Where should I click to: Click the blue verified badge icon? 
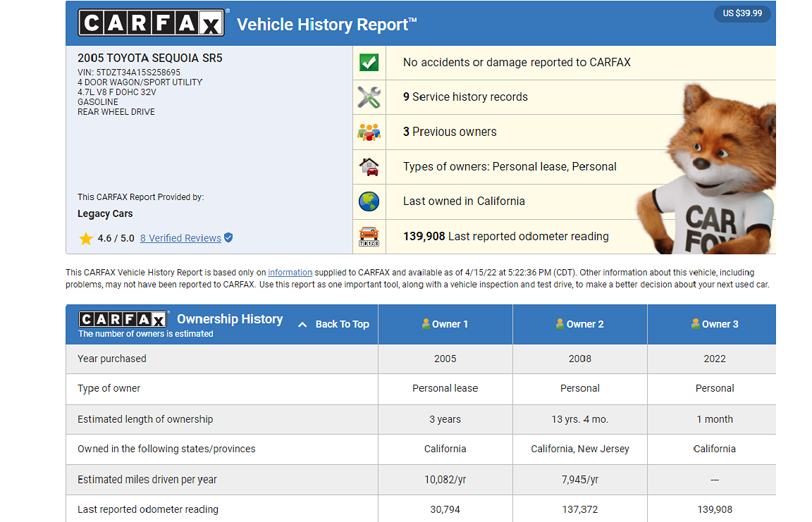coord(228,238)
